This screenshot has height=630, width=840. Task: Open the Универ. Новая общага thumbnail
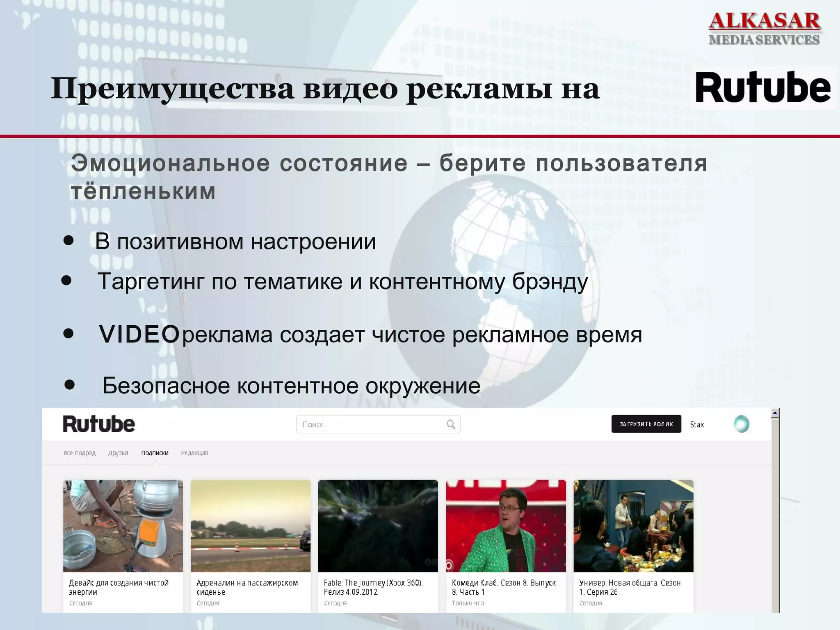coord(633,526)
